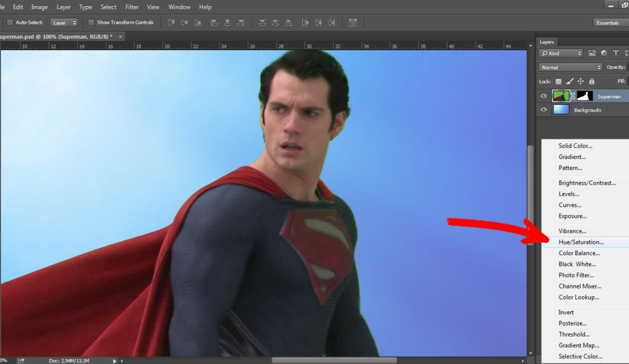Screen dimensions: 629x364
Task: Click the distribute left edges icon
Action: click(305, 23)
